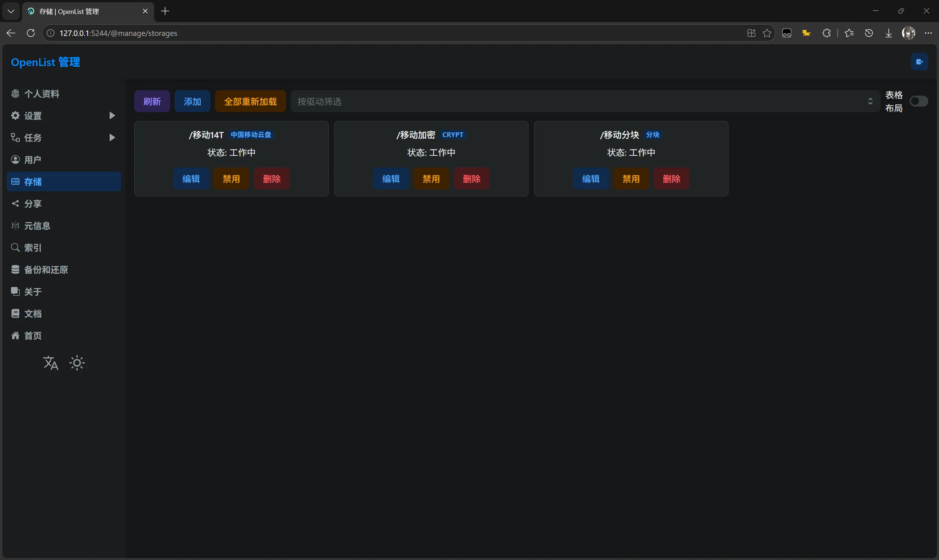Viewport: 939px width, 560px height.
Task: Click the split screen icon in address bar
Action: tap(751, 33)
